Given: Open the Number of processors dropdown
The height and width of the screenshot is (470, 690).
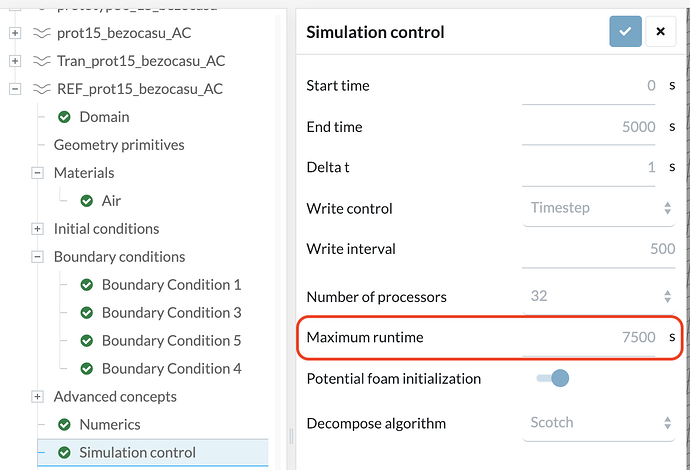Looking at the screenshot, I should [599, 297].
